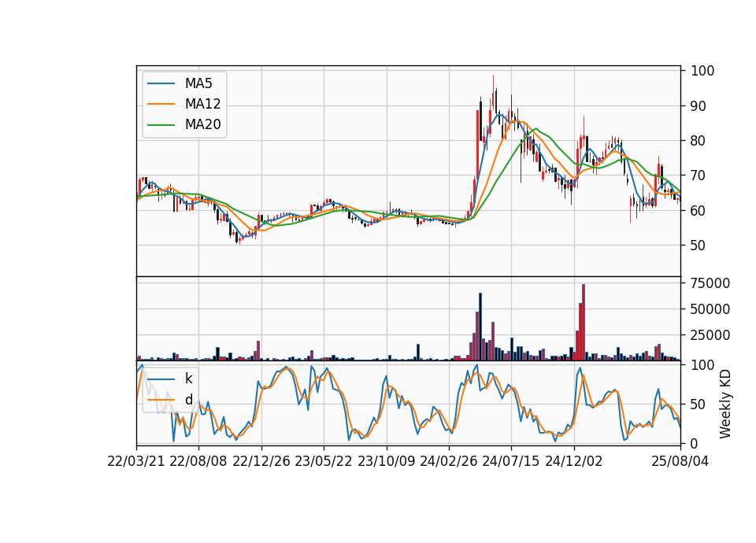This screenshot has width=756, height=543.
Task: Click the Weekly KD axis label
Action: (725, 404)
